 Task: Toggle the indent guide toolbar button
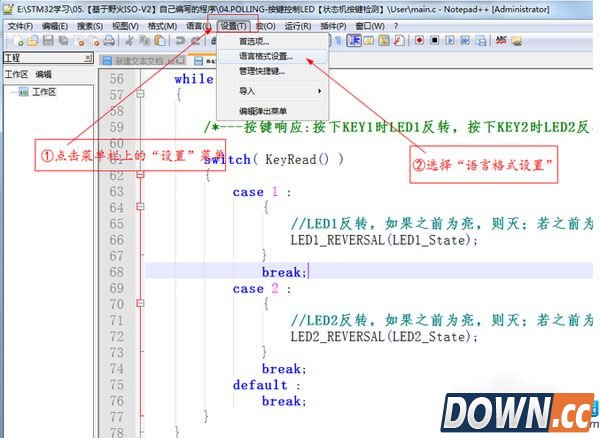(354, 41)
